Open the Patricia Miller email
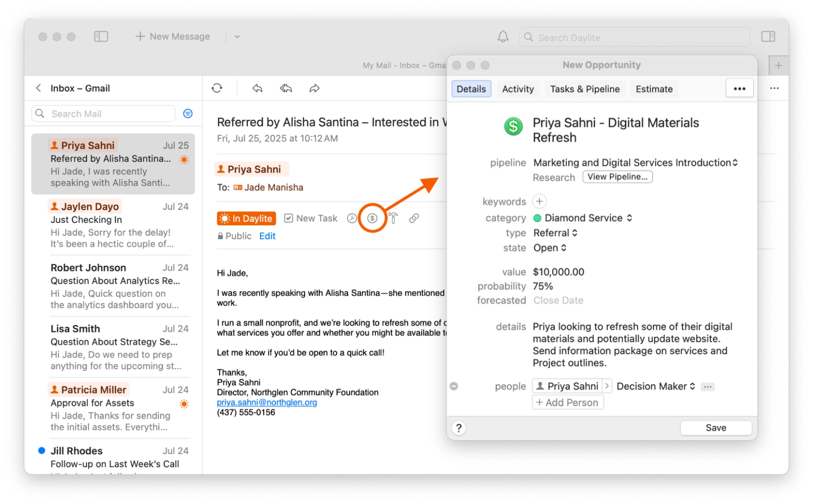813x504 pixels. [x=113, y=408]
